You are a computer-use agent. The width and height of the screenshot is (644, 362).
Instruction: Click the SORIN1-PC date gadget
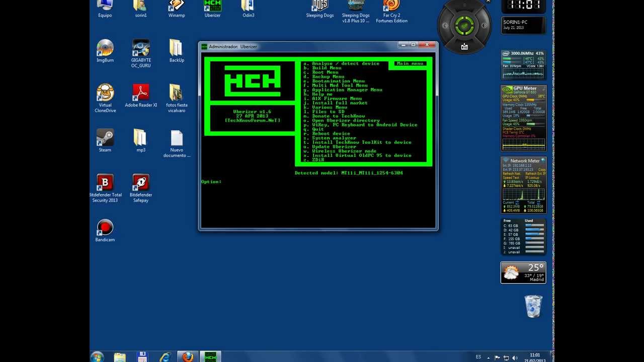523,25
